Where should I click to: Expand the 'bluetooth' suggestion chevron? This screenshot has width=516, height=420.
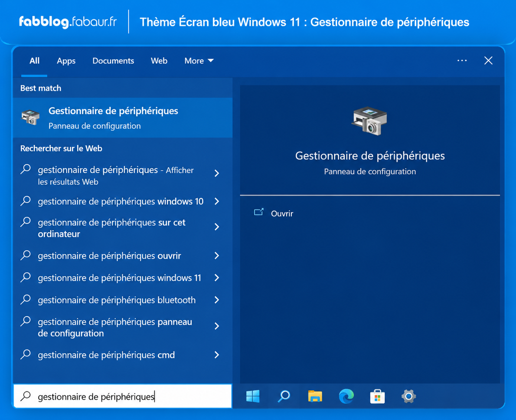[x=217, y=300]
